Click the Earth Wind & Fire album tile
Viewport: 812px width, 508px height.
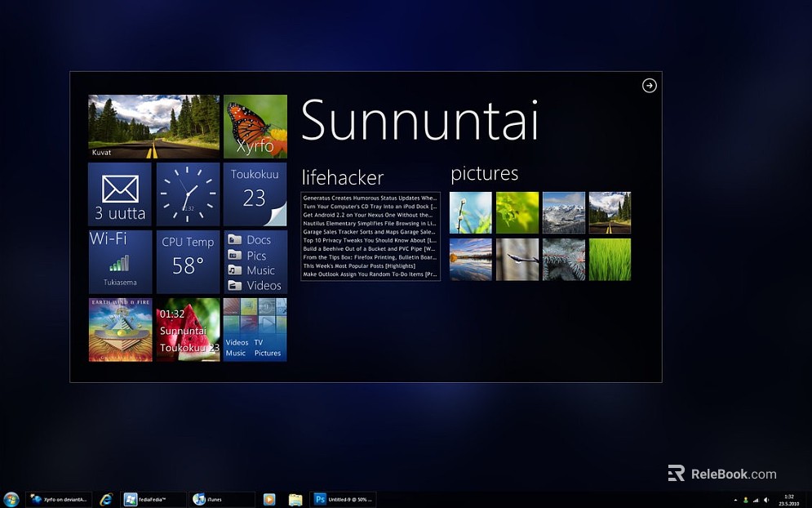tap(120, 329)
